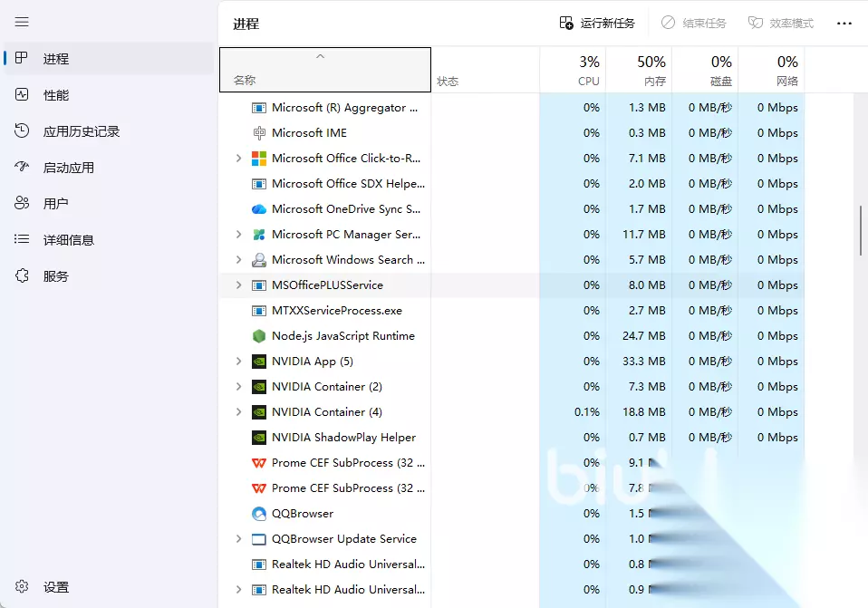Click the Microsoft IME icon
Image resolution: width=868 pixels, height=608 pixels.
point(258,133)
